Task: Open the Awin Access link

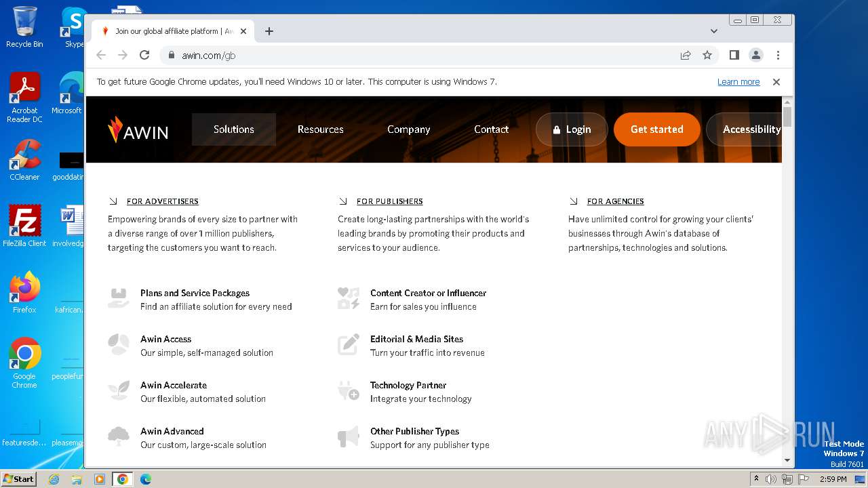Action: point(166,340)
